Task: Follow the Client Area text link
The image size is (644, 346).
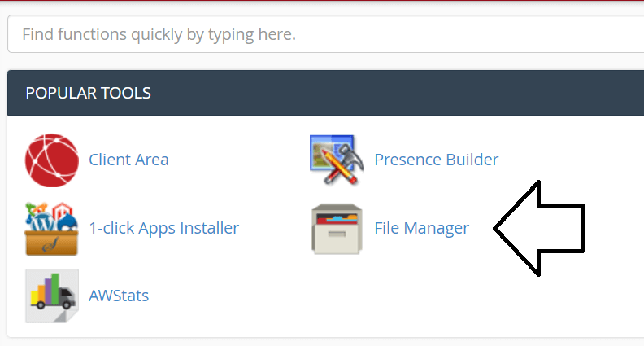Action: (128, 160)
